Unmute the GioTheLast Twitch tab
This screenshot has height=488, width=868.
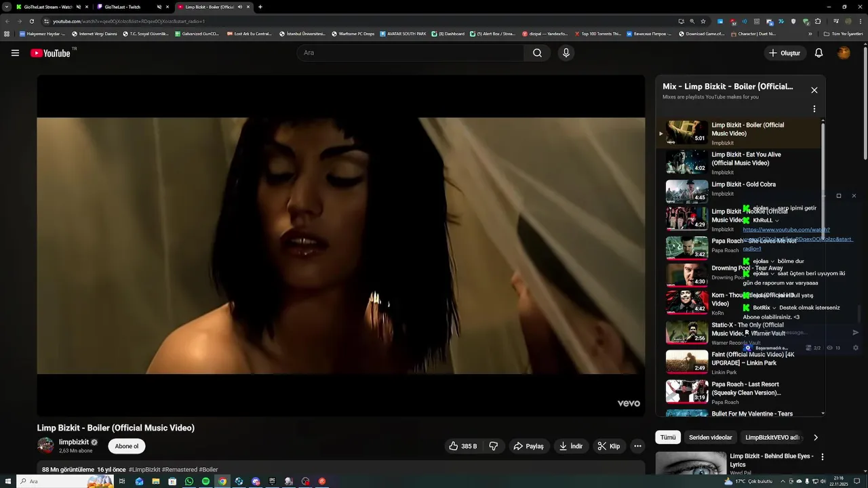(x=159, y=7)
